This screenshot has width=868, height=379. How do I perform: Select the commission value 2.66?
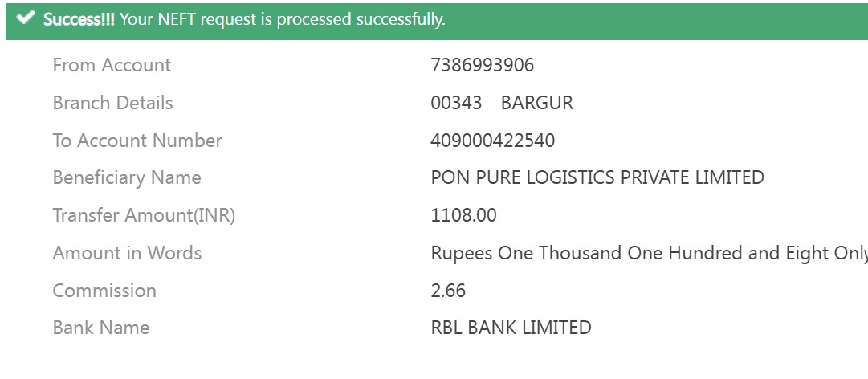click(448, 291)
